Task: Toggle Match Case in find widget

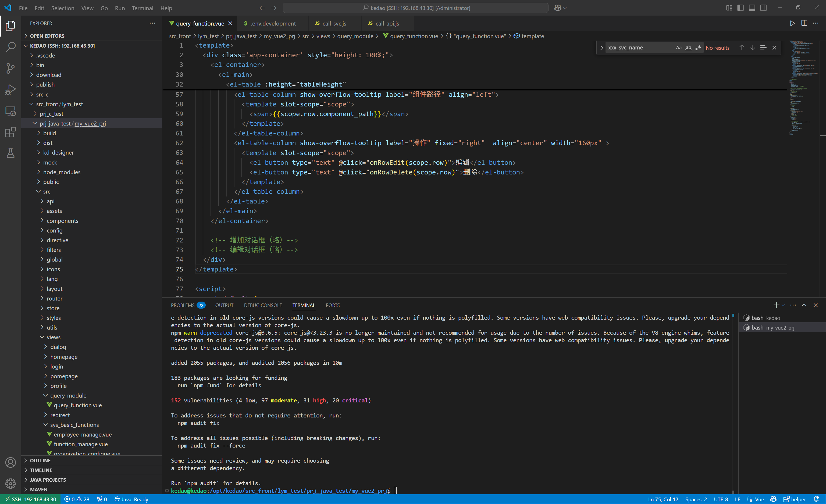Action: pos(678,48)
